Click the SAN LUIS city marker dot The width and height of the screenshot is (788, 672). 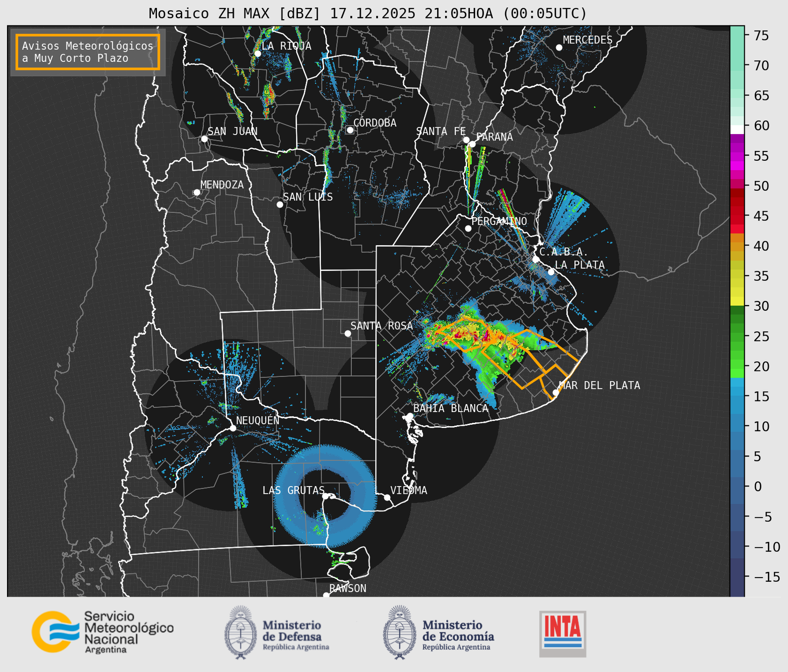point(280,204)
